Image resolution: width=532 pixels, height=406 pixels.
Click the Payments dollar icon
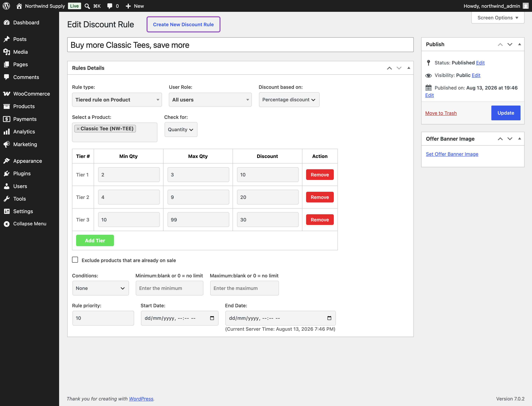(x=7, y=119)
